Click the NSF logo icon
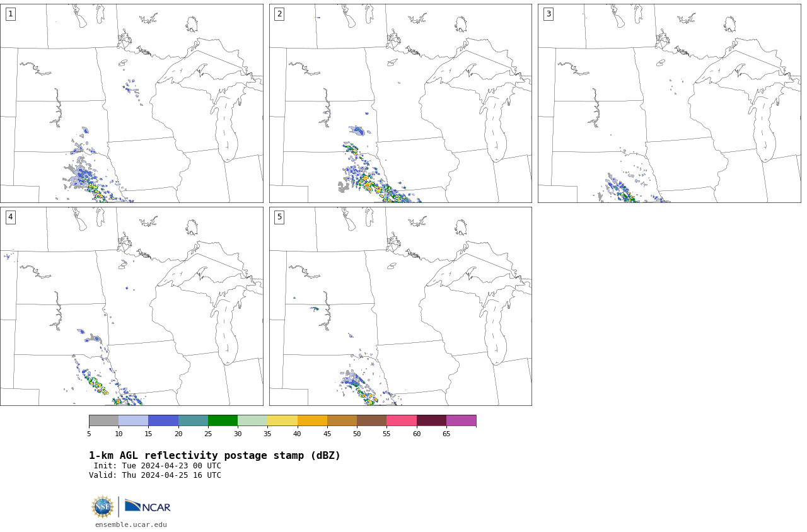 point(102,507)
